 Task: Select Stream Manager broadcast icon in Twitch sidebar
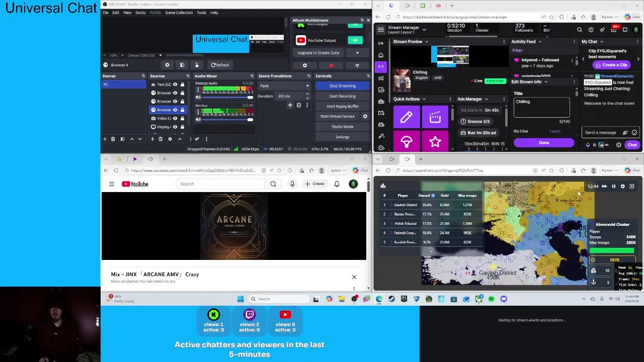(381, 66)
